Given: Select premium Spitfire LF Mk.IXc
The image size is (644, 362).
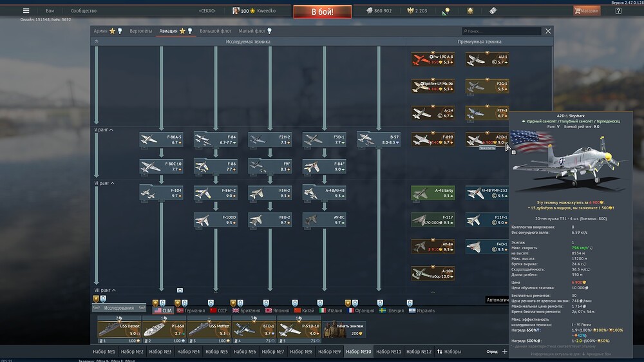Looking at the screenshot, I should point(433,86).
